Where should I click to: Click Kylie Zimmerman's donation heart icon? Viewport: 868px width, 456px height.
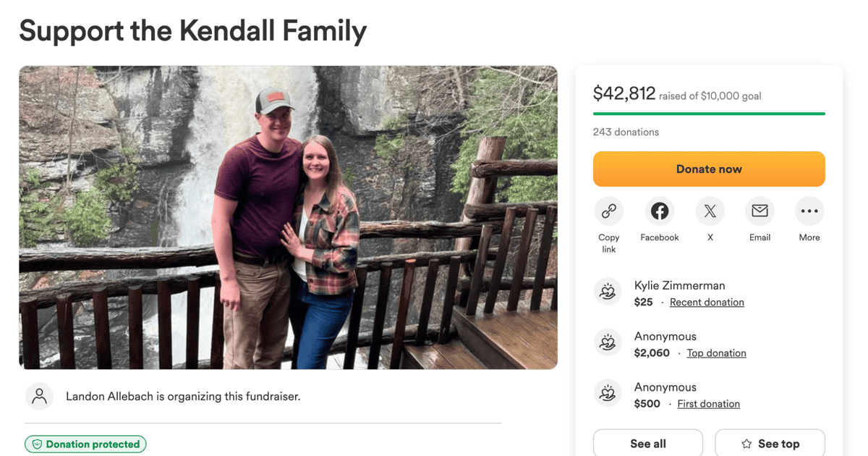pos(608,292)
